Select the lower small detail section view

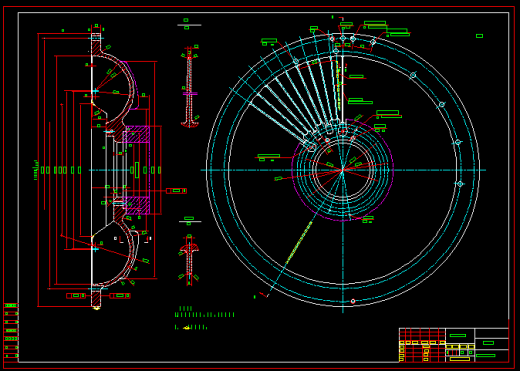click(189, 260)
